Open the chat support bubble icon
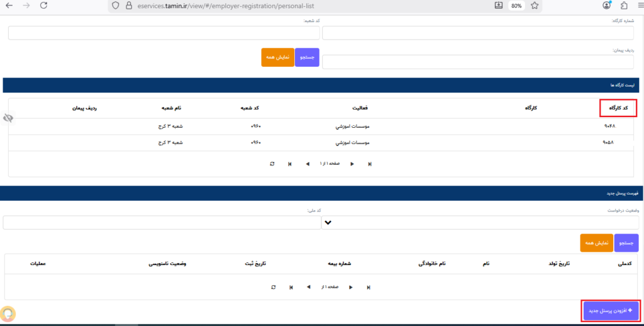Viewport: 644px width, 326px height. 8,314
